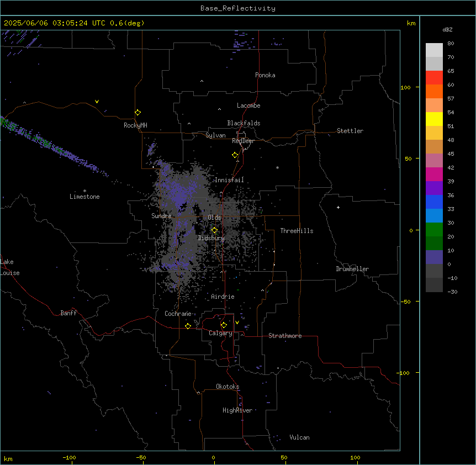Click the Base_Reflectivity title
476x465 pixels.
[238, 8]
